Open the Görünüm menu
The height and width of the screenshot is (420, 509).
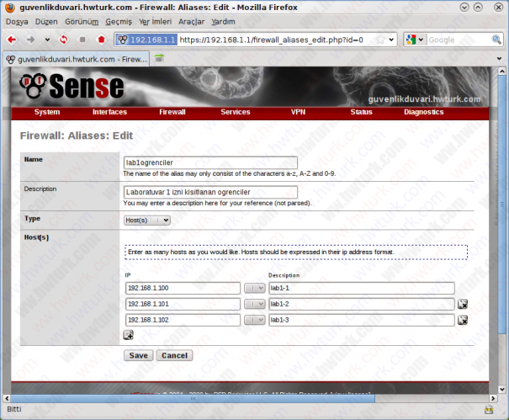(x=82, y=22)
